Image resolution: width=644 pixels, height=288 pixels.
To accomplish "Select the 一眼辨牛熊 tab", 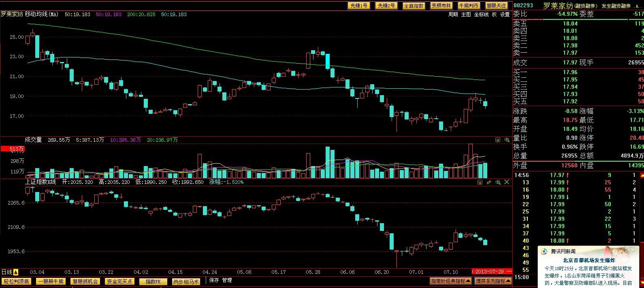I will [51, 282].
